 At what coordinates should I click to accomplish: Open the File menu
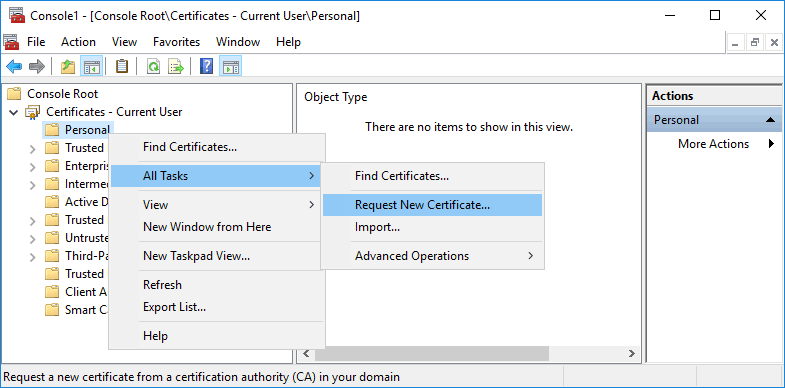click(x=36, y=42)
